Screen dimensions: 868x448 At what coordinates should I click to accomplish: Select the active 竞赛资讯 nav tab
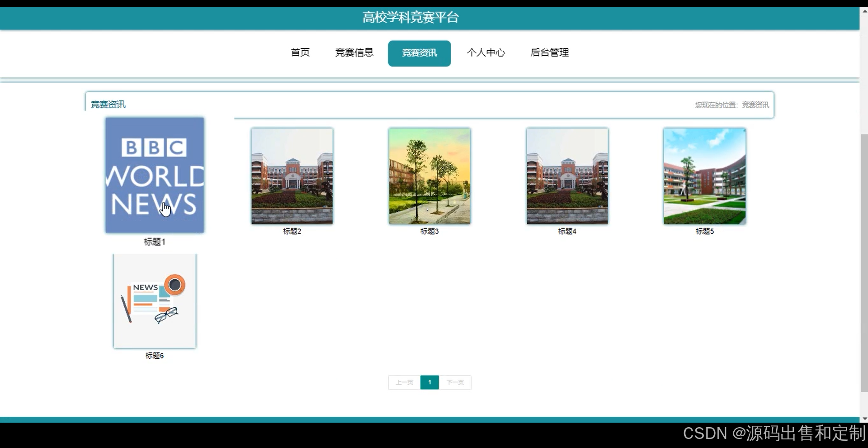pos(419,53)
